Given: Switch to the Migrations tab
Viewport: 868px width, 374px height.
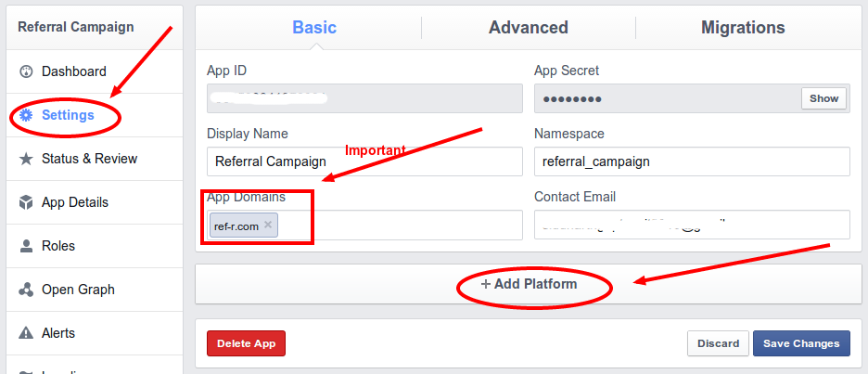Looking at the screenshot, I should tap(743, 28).
